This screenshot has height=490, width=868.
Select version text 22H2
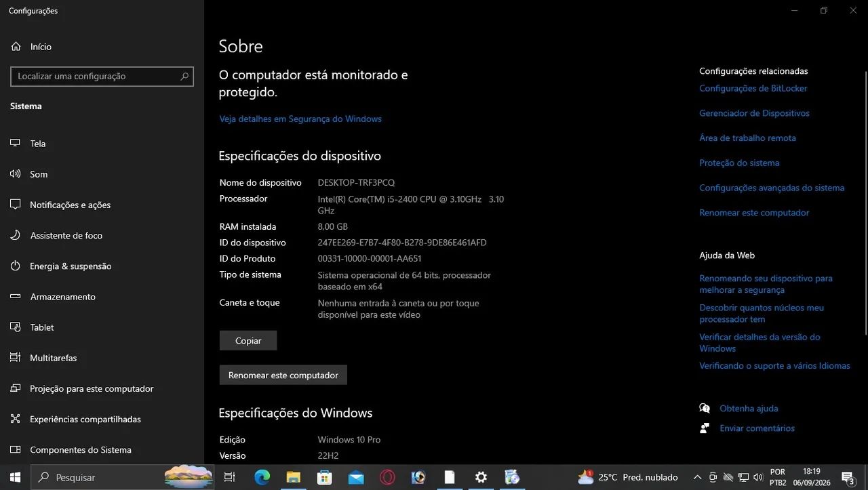point(328,455)
